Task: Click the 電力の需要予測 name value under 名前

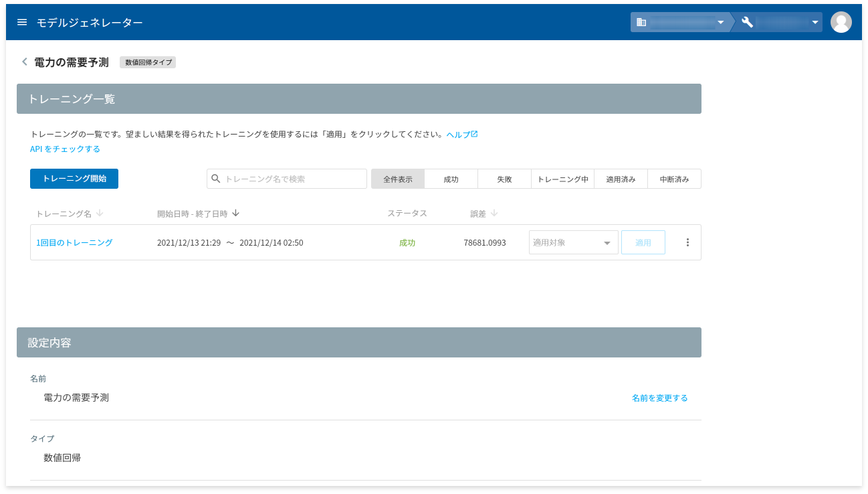Action: click(x=76, y=398)
